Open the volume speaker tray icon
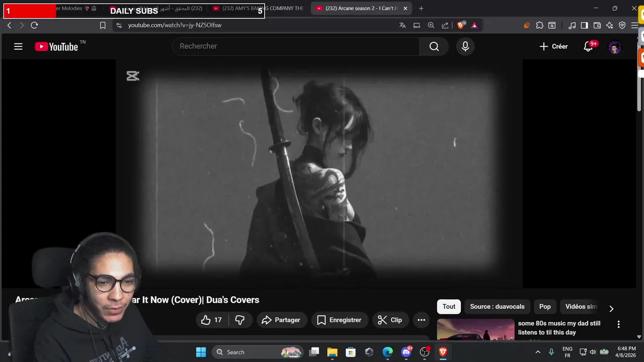Image resolution: width=644 pixels, height=362 pixels. pos(593,352)
